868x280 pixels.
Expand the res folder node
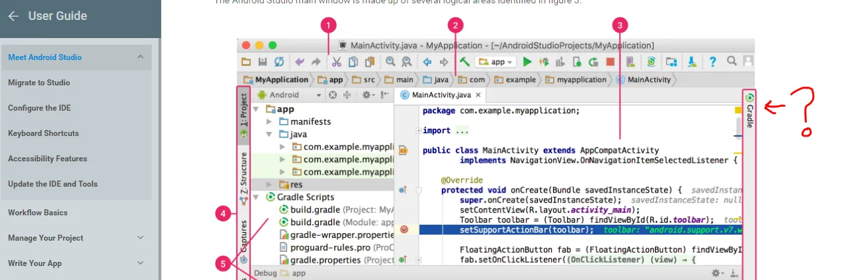tap(269, 185)
